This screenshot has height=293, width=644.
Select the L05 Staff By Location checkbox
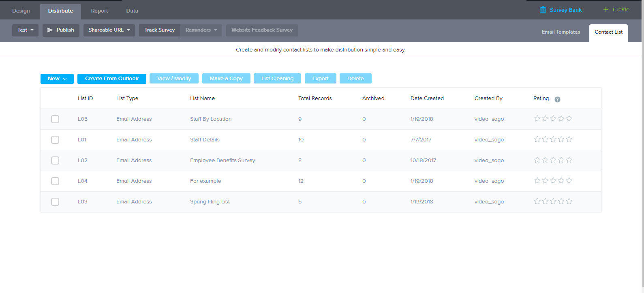point(55,119)
